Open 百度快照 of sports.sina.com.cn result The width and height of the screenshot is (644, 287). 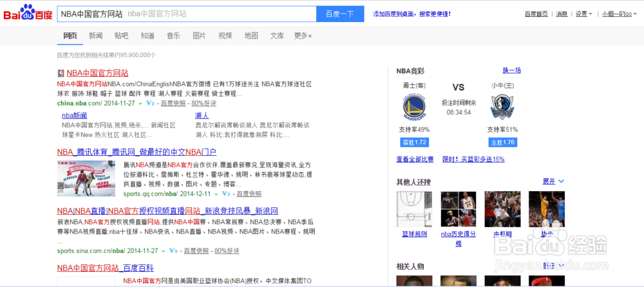tap(196, 250)
